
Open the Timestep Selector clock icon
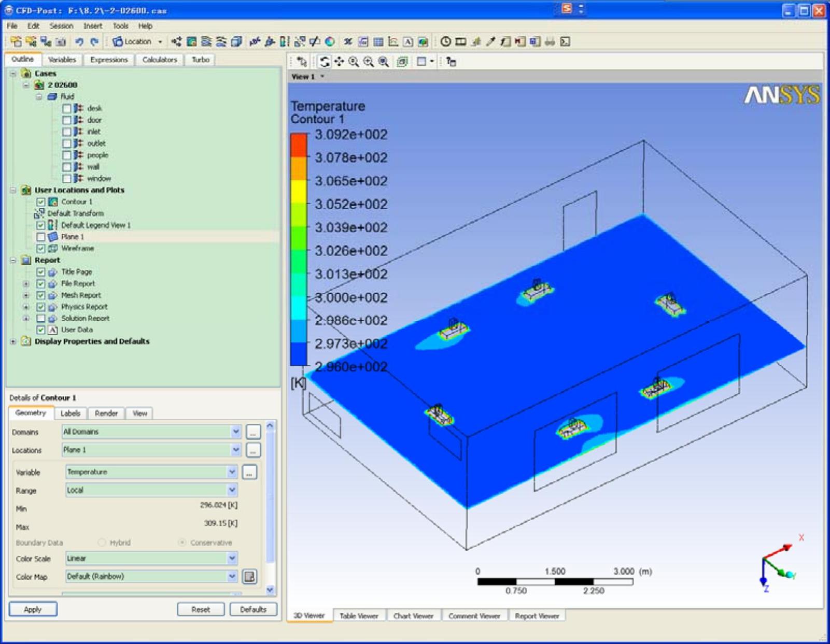point(445,41)
